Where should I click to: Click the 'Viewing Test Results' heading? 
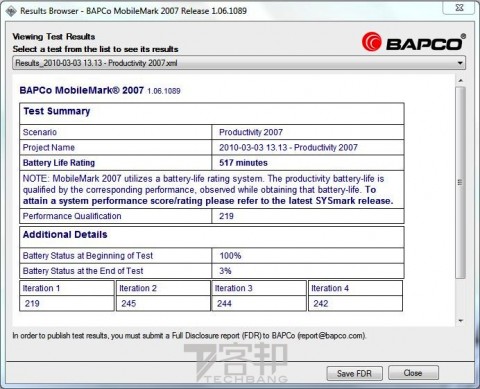point(54,36)
